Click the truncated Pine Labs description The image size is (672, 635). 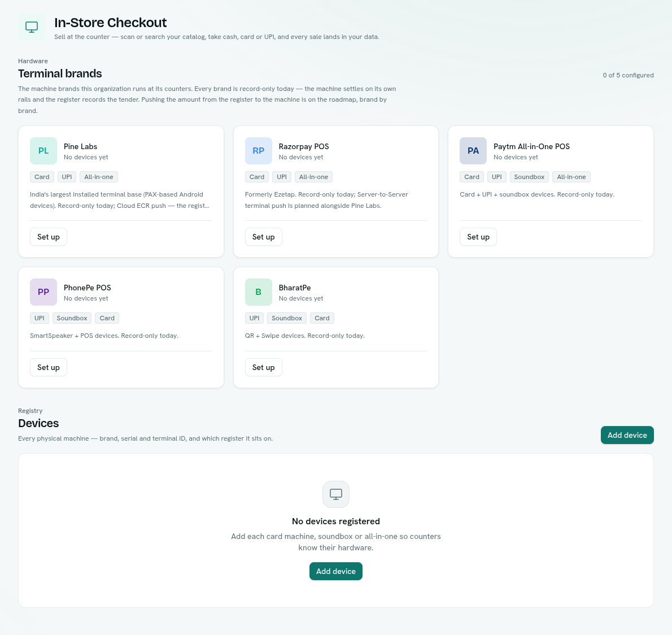point(120,200)
